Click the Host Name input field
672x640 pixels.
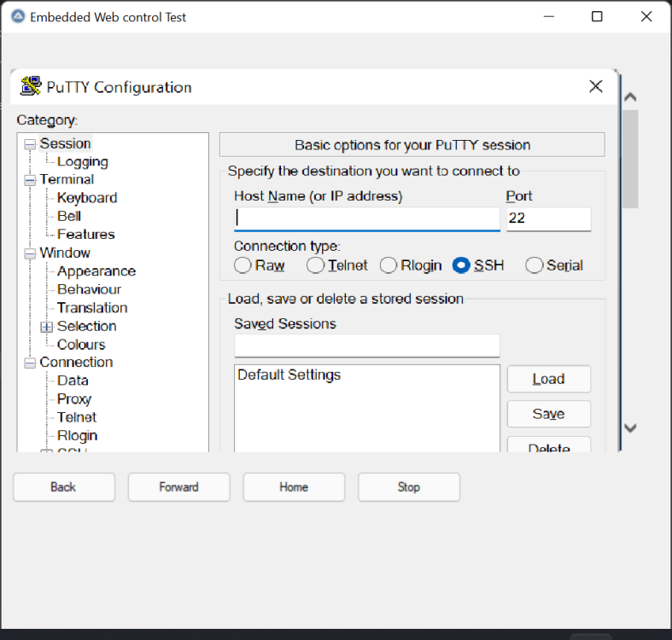click(x=367, y=219)
